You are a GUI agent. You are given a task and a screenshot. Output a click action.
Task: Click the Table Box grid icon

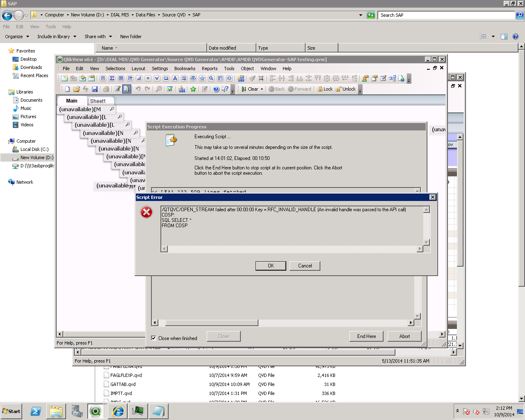tap(121, 78)
